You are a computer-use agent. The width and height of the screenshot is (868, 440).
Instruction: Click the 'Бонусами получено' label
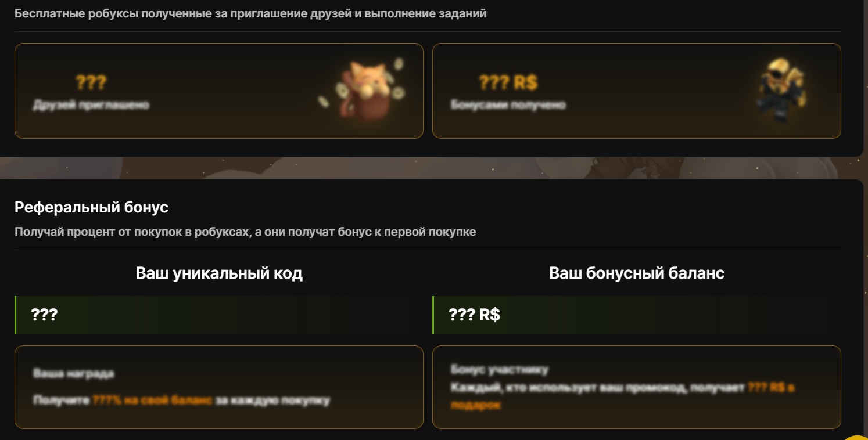coord(508,105)
